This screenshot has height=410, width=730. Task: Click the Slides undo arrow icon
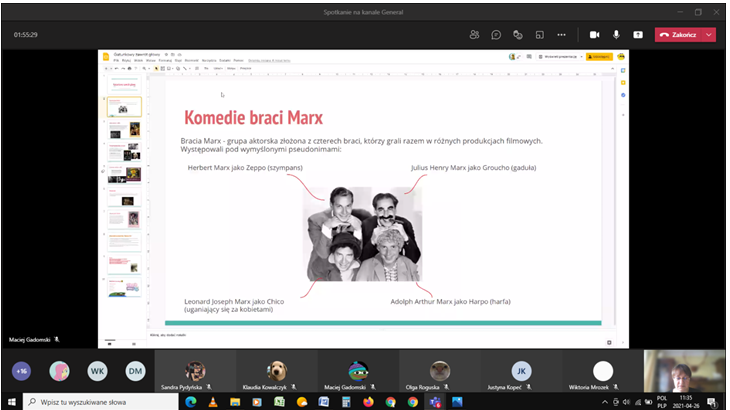coord(116,68)
